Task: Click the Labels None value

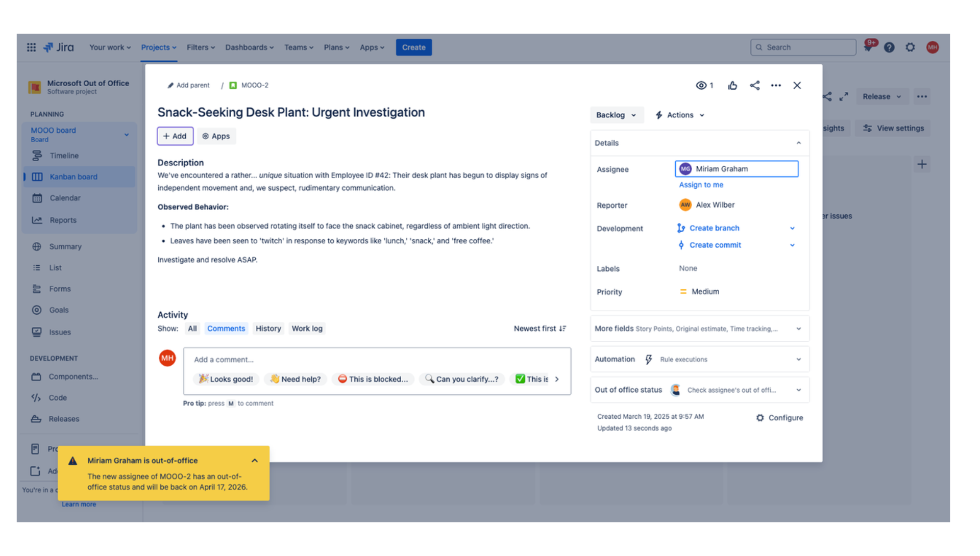Action: tap(688, 268)
